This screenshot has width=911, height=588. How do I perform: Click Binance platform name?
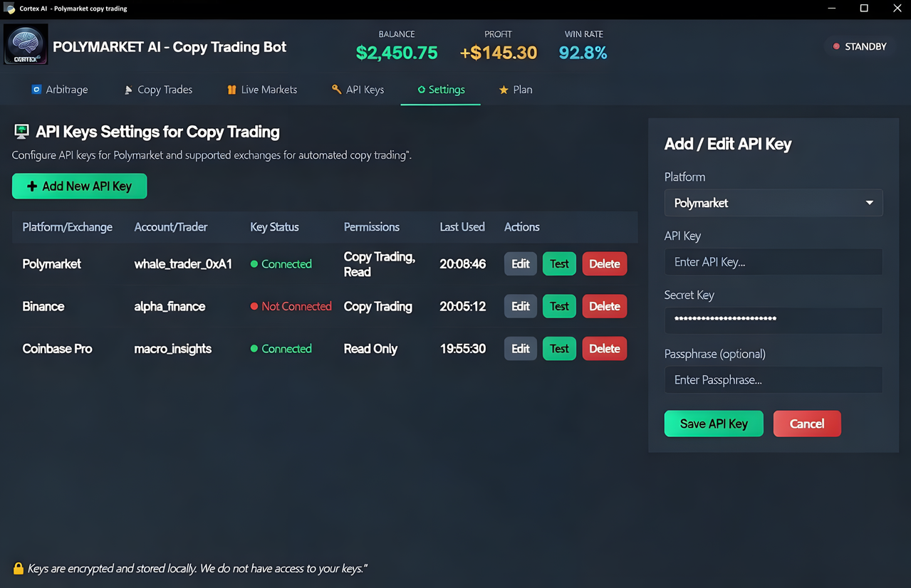click(x=43, y=307)
